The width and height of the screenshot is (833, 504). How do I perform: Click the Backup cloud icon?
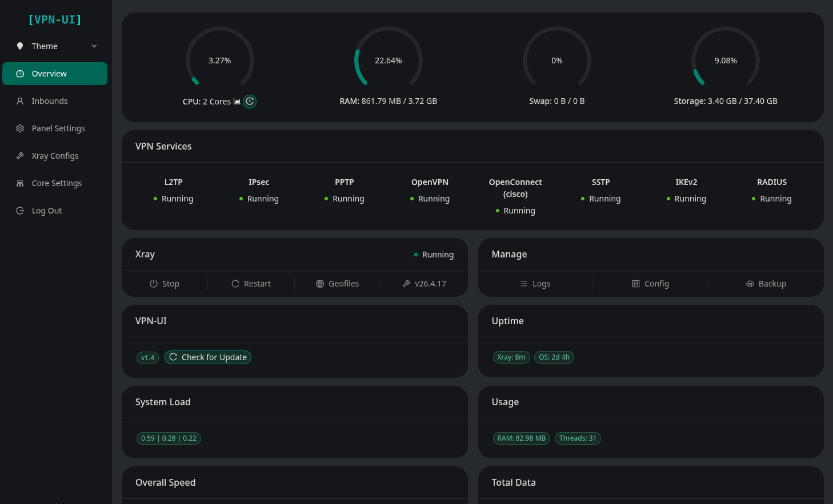(750, 284)
